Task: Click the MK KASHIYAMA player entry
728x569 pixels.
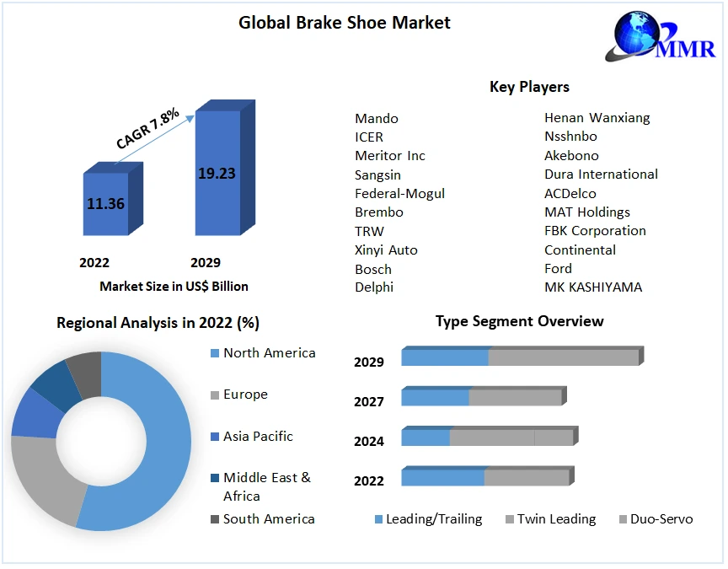Action: (592, 287)
